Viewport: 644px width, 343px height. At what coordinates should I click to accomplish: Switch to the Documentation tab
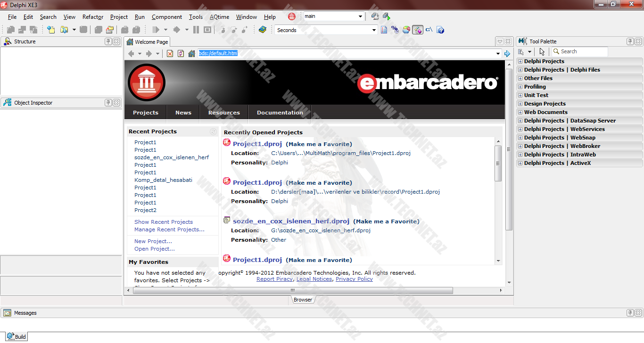(x=280, y=113)
